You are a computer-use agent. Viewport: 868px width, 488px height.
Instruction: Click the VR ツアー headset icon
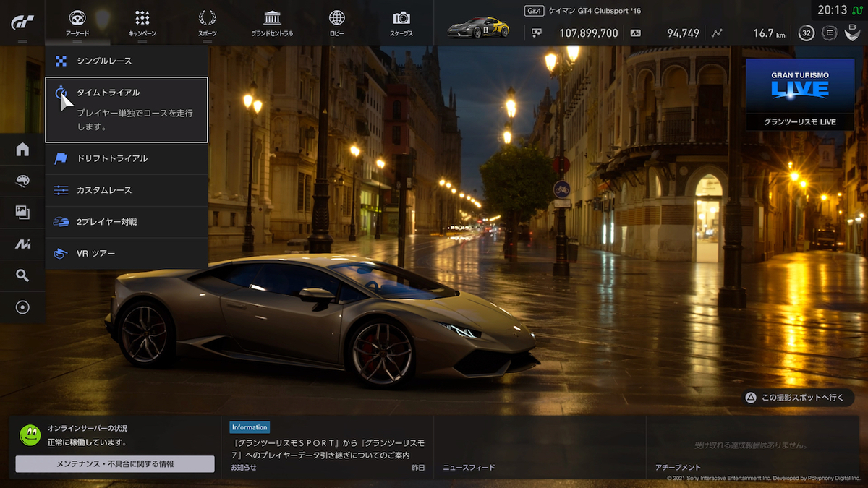coord(61,254)
